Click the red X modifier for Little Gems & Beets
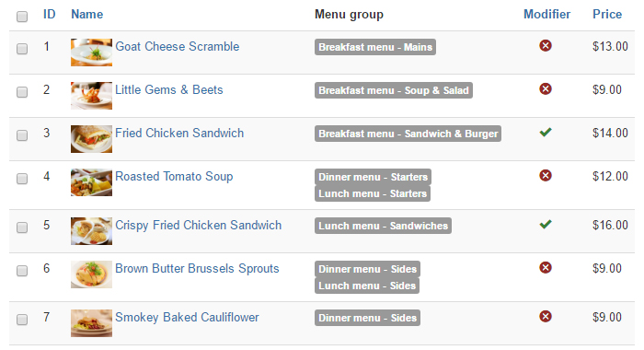This screenshot has width=644, height=350. pos(546,88)
